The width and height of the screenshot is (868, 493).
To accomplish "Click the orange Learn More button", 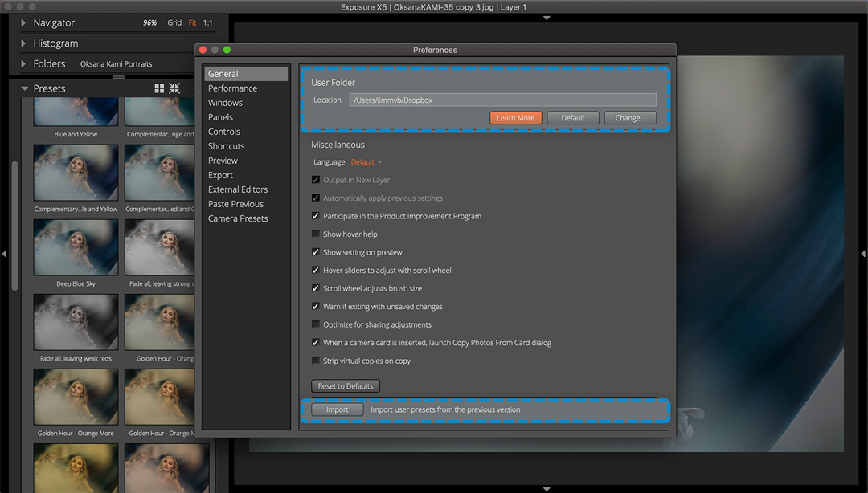I will coord(515,118).
